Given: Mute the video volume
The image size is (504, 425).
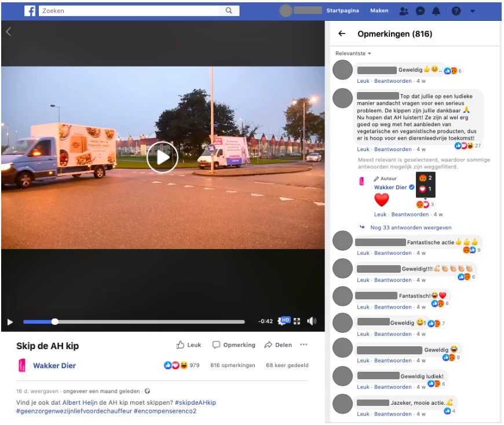Looking at the screenshot, I should point(312,321).
